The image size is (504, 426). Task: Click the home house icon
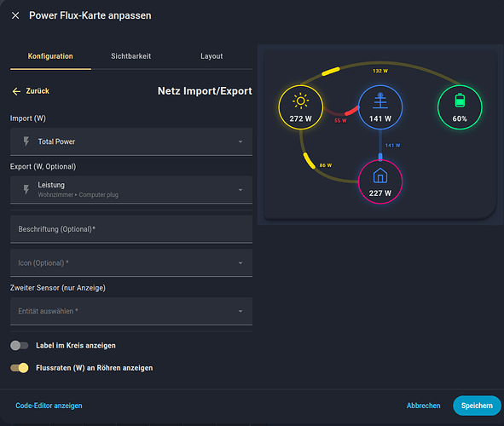(x=380, y=176)
